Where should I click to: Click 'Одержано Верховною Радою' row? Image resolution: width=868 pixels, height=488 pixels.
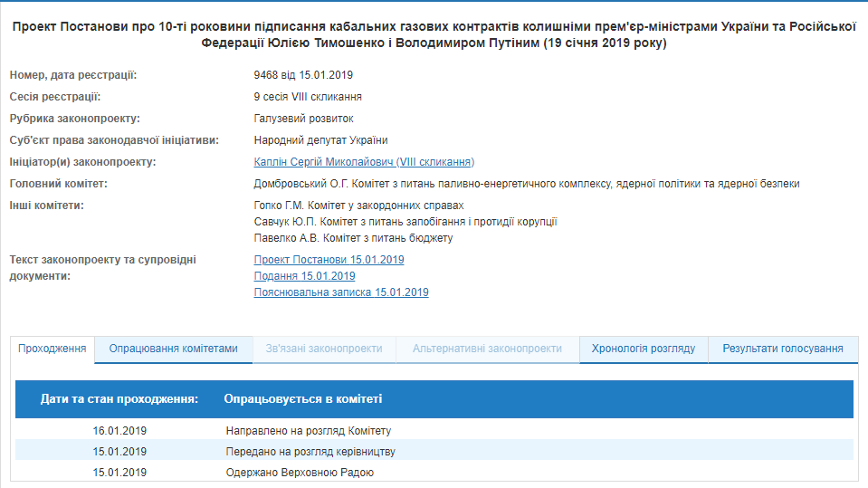(x=434, y=473)
